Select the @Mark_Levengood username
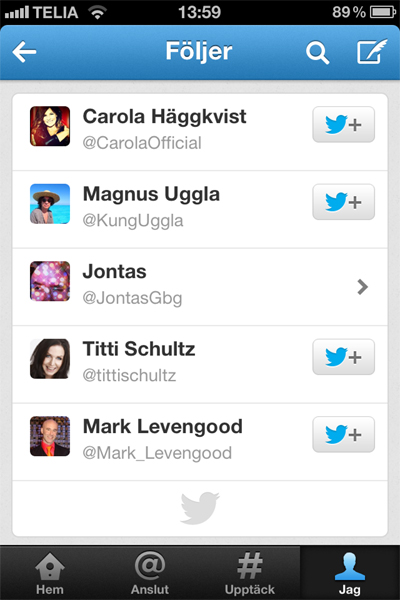Viewport: 400px width, 600px height. click(157, 453)
